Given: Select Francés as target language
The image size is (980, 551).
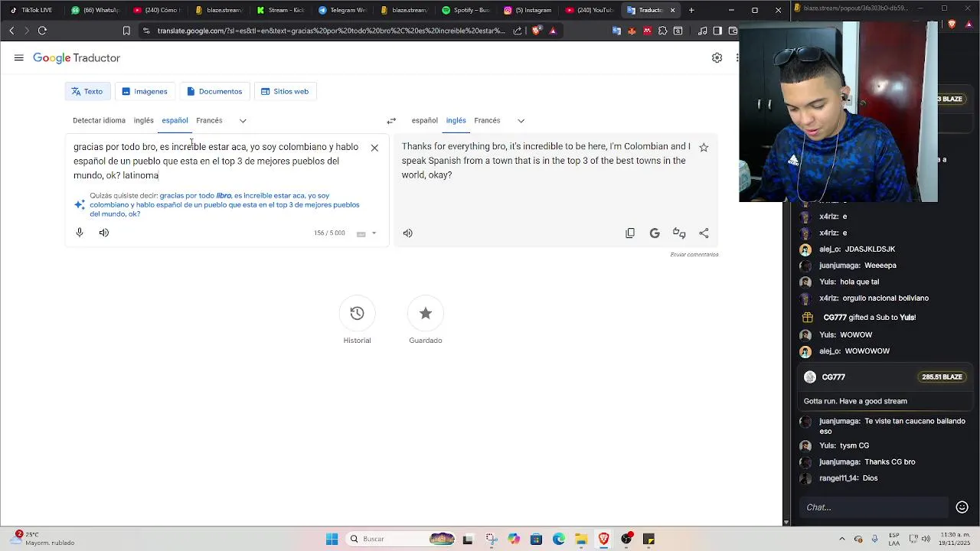Looking at the screenshot, I should [x=487, y=121].
